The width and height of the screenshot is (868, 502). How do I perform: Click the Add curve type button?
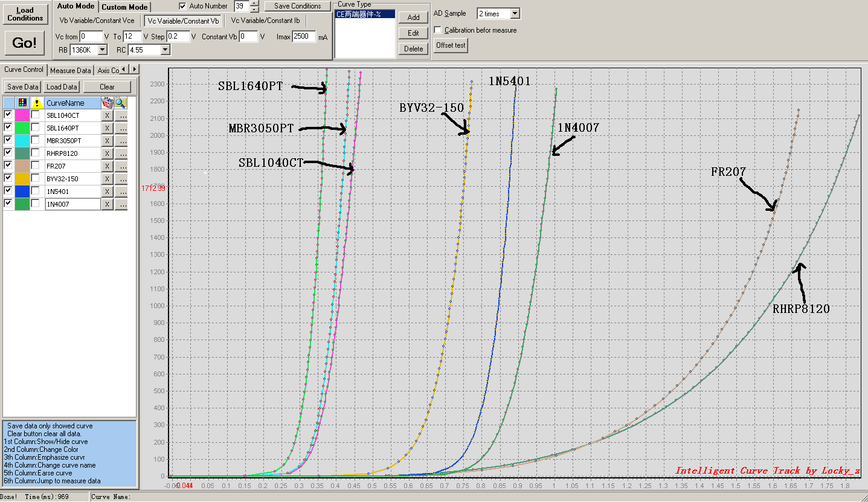click(413, 18)
